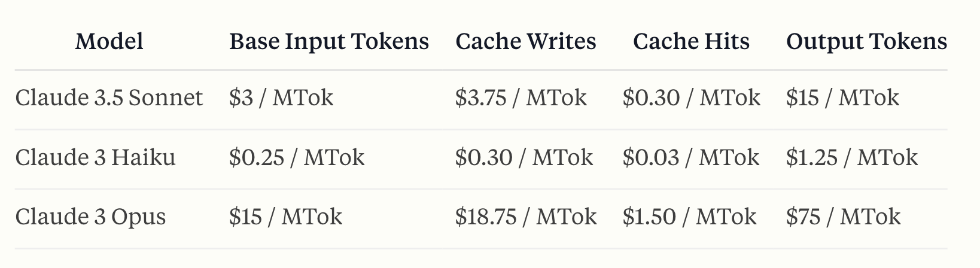
Task: Click Haiku's $0.25 / MTok base input price
Action: (x=296, y=157)
